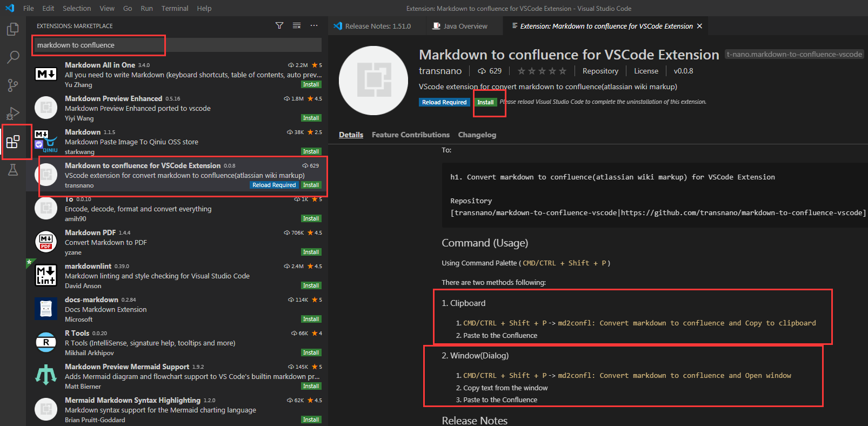The height and width of the screenshot is (426, 868).
Task: Click the R Tools extension icon
Action: (x=46, y=342)
